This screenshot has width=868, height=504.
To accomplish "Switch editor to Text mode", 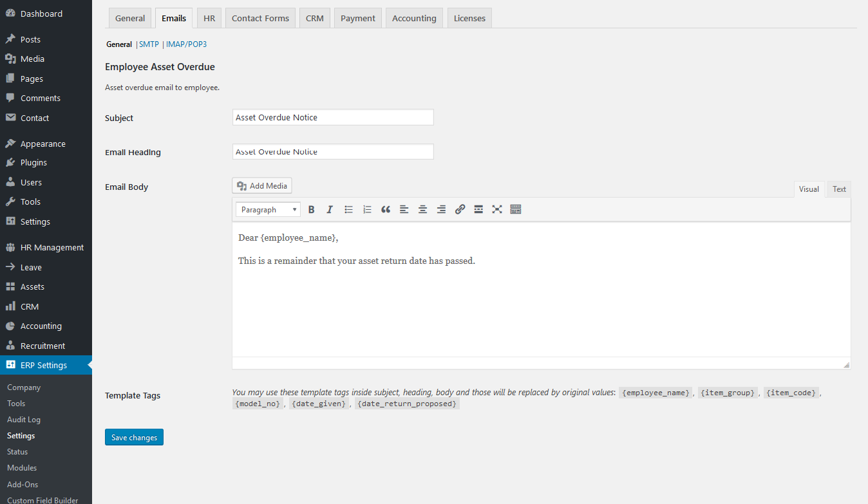I will [839, 189].
